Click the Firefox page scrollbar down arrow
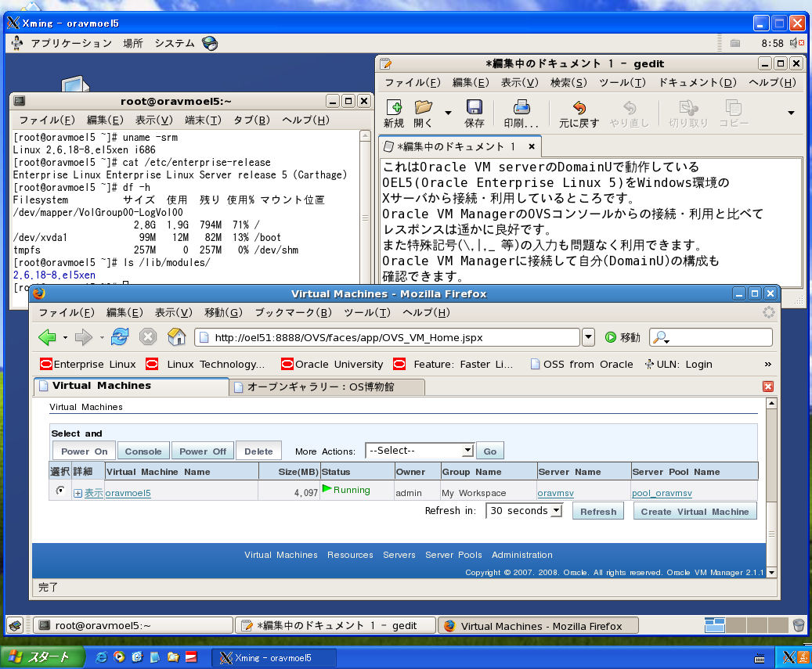The height and width of the screenshot is (669, 812). click(x=771, y=572)
